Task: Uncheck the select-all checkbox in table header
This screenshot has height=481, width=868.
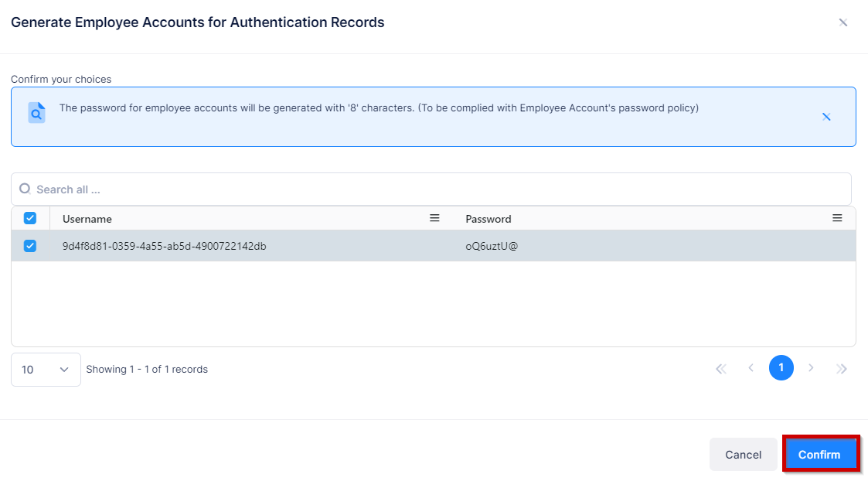Action: click(x=30, y=218)
